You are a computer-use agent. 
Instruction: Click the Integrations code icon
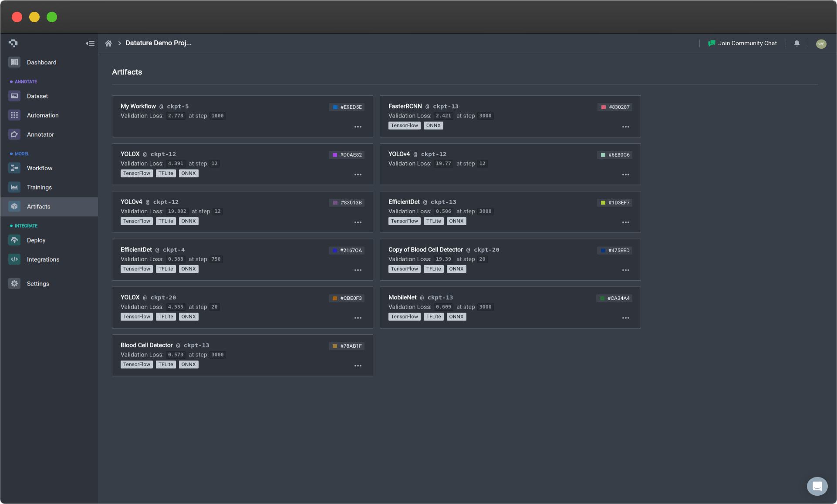point(14,259)
